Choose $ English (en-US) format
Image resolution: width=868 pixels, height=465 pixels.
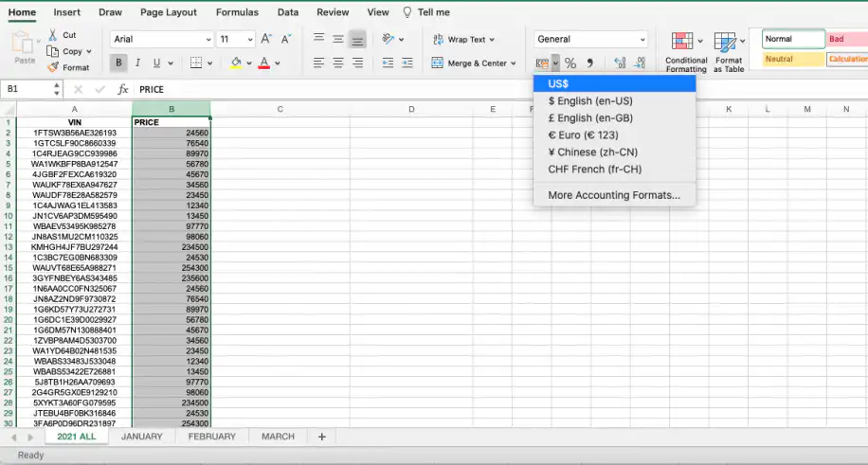pyautogui.click(x=614, y=100)
